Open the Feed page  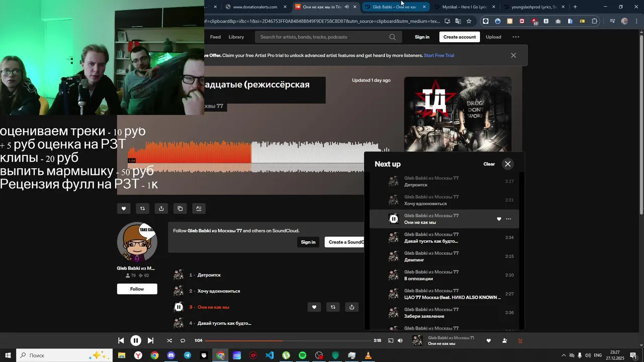[x=215, y=37]
